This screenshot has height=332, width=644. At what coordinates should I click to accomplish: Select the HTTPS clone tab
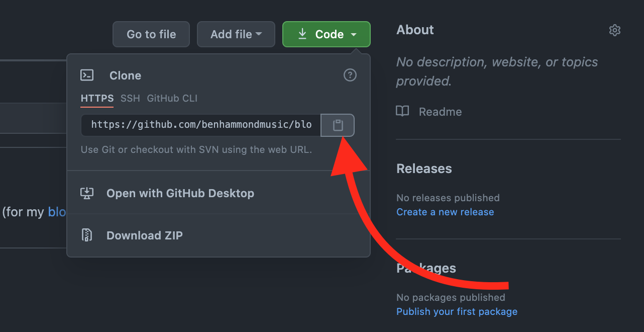pos(97,98)
